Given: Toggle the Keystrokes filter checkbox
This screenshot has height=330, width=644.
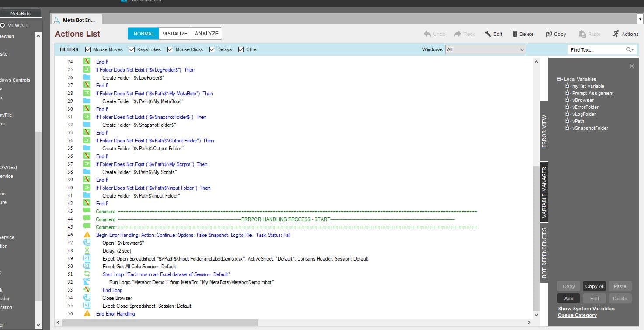Looking at the screenshot, I should [x=132, y=49].
